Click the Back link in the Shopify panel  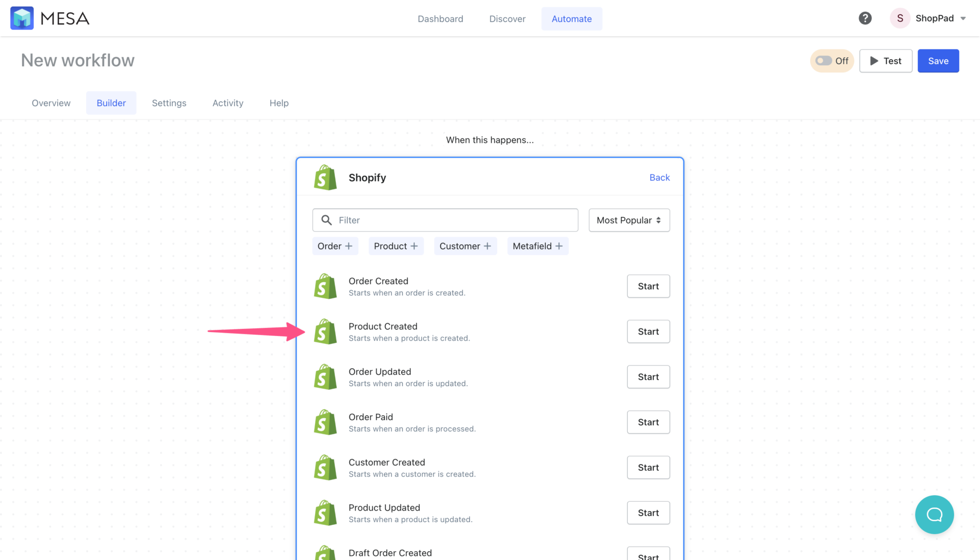click(659, 177)
